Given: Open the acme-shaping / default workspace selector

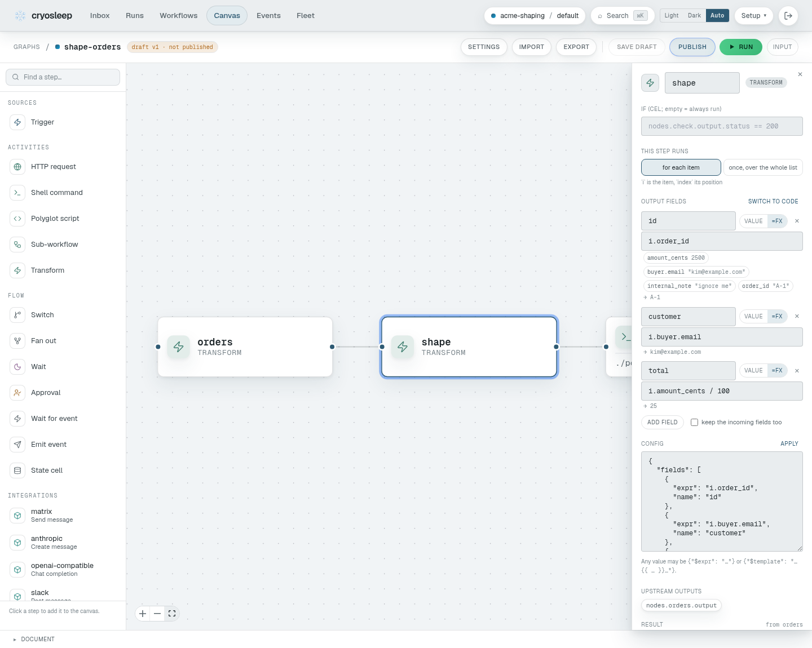Looking at the screenshot, I should (x=535, y=16).
